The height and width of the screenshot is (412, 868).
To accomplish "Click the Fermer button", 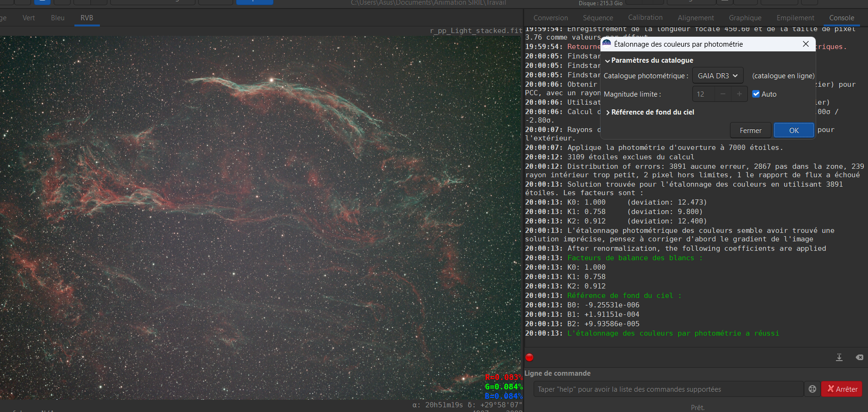I will [750, 131].
